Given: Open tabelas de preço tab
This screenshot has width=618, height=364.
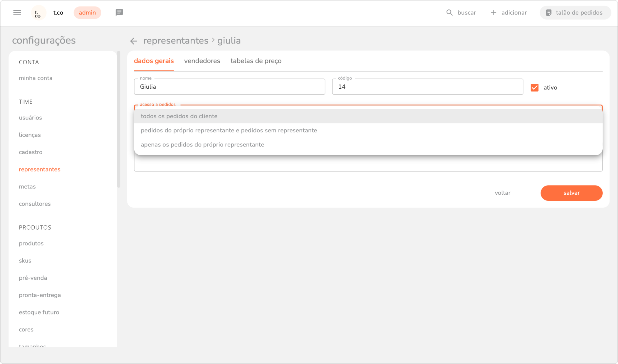Looking at the screenshot, I should pyautogui.click(x=256, y=61).
